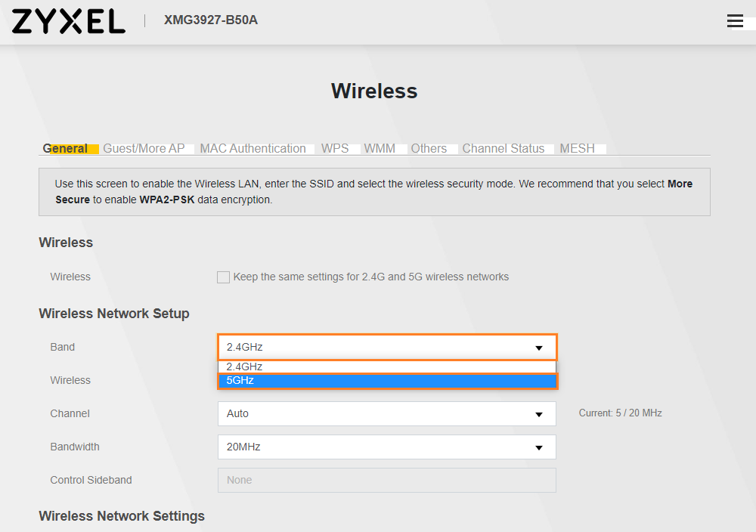The image size is (756, 532).
Task: Switch to the General tab
Action: 65,149
